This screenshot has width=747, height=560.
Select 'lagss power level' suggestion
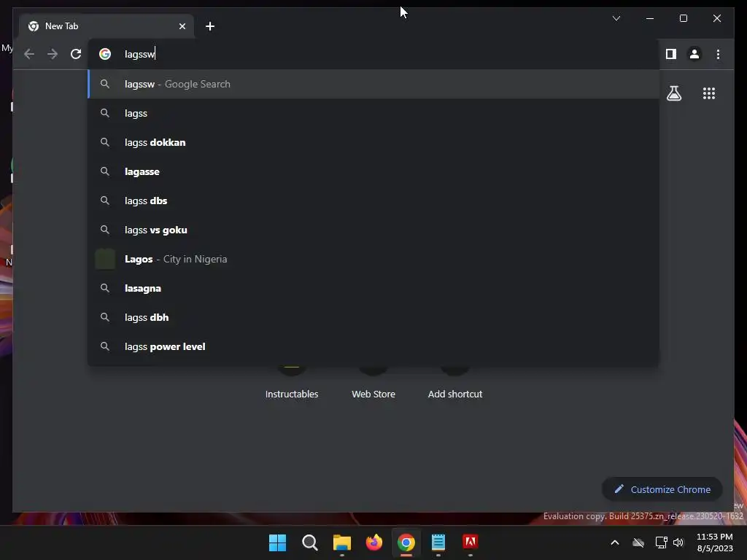tap(373, 346)
